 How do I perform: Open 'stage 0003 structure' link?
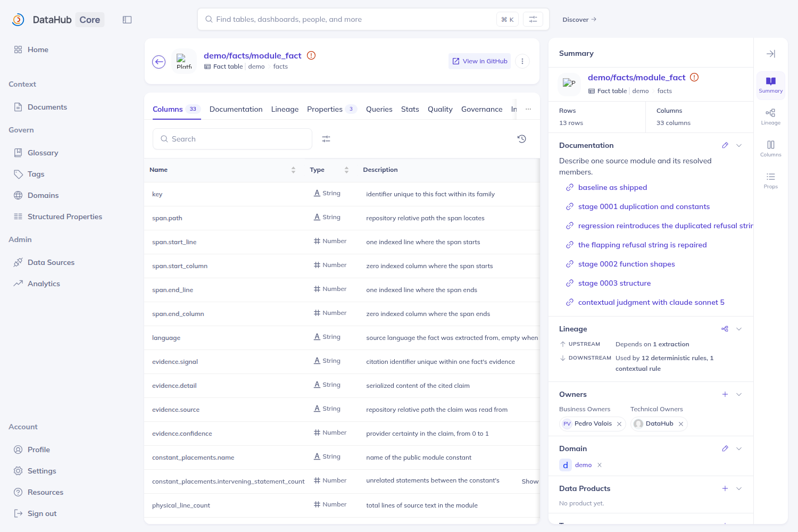coord(614,283)
